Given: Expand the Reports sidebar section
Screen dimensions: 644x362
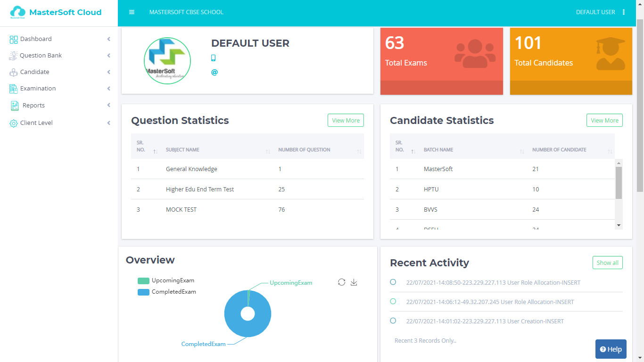Looking at the screenshot, I should [33, 105].
